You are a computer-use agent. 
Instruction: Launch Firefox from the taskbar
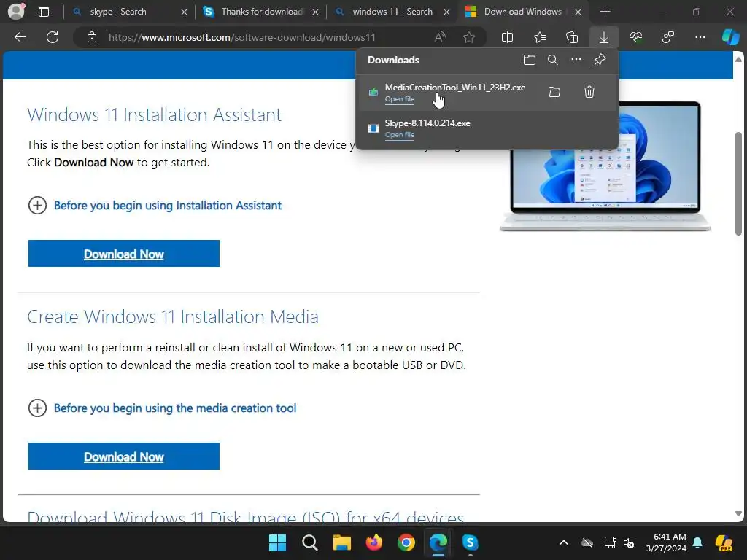point(374,542)
